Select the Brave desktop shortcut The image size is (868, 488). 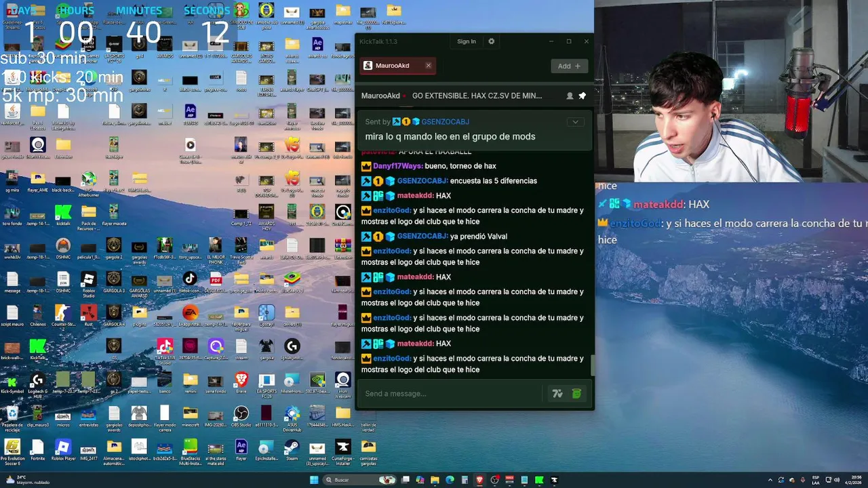point(241,383)
